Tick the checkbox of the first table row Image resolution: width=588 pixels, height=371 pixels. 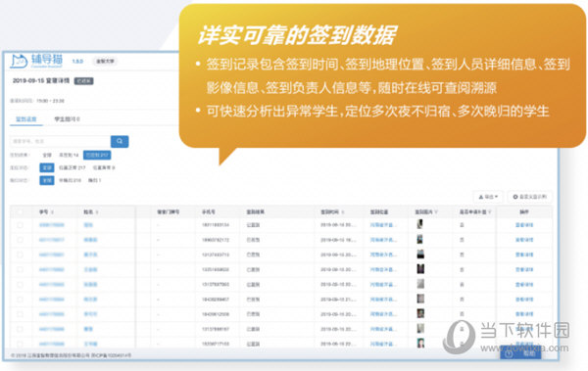tap(20, 225)
